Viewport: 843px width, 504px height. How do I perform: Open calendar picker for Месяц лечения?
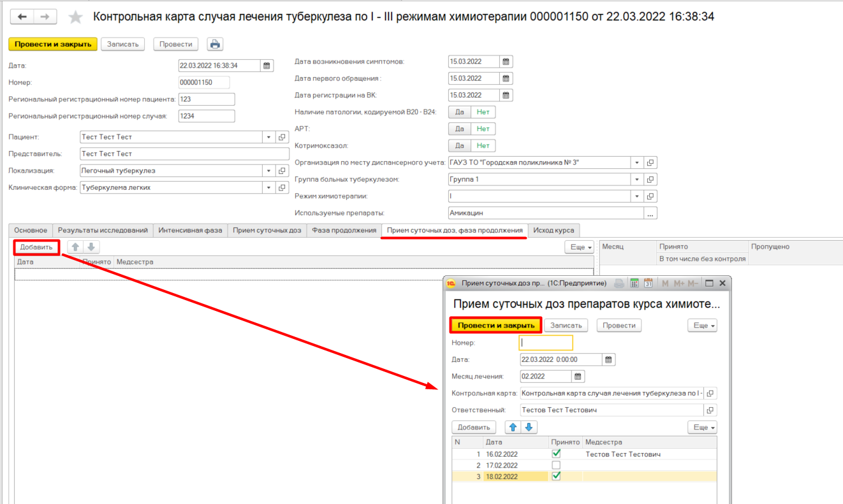tap(578, 377)
